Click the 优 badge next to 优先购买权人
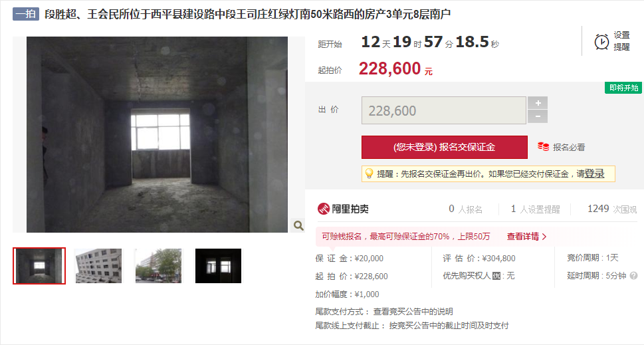 tap(496, 276)
